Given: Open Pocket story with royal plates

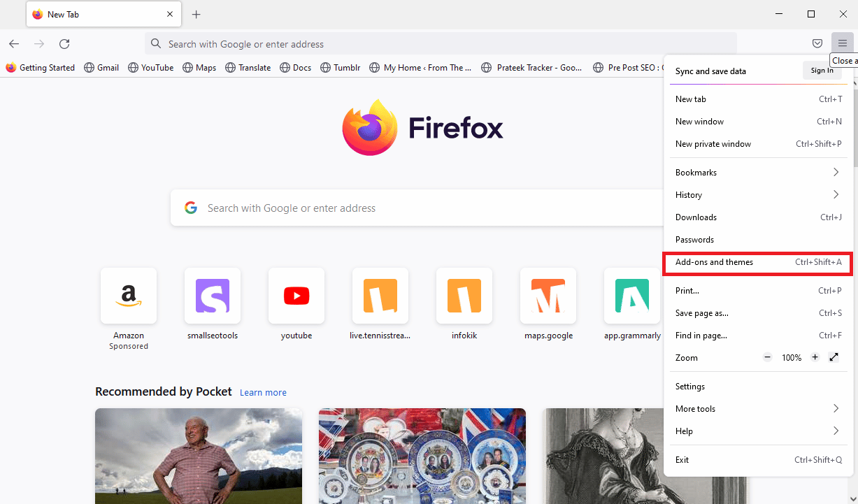Looking at the screenshot, I should 422,456.
